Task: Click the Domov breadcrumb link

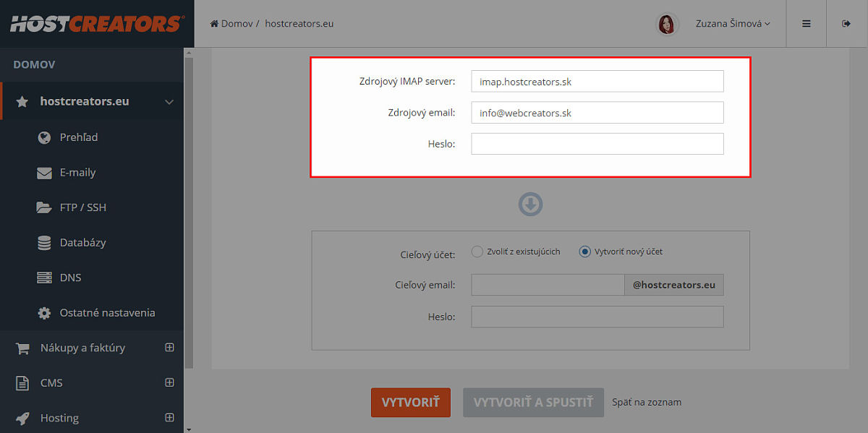Action: click(237, 24)
